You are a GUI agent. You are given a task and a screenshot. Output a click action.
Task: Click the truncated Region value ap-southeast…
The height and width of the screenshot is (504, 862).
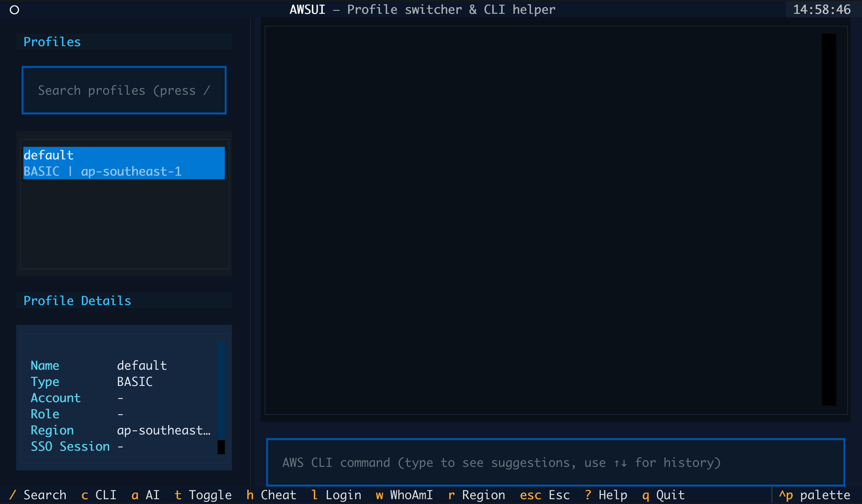(x=164, y=430)
